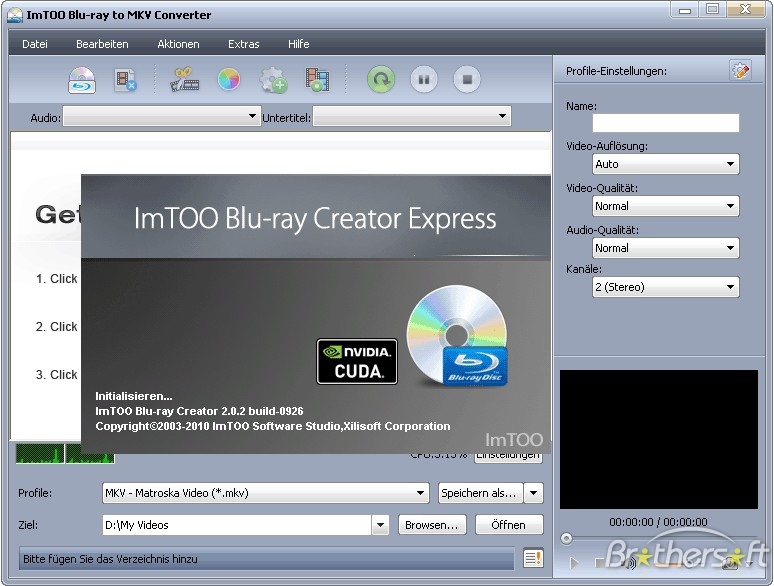Click the Browsen... button
The width and height of the screenshot is (774, 586).
click(x=431, y=525)
